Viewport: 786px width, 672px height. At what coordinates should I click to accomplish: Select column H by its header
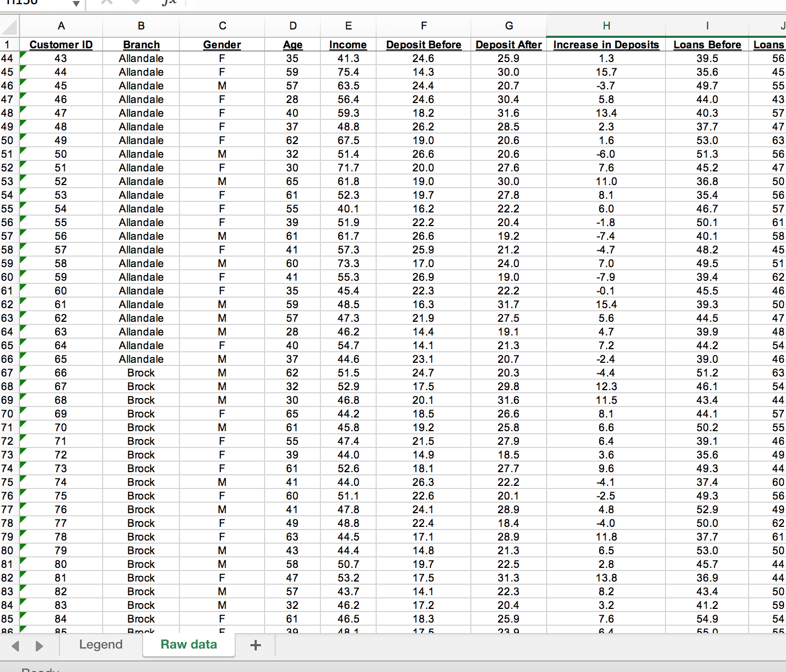606,26
